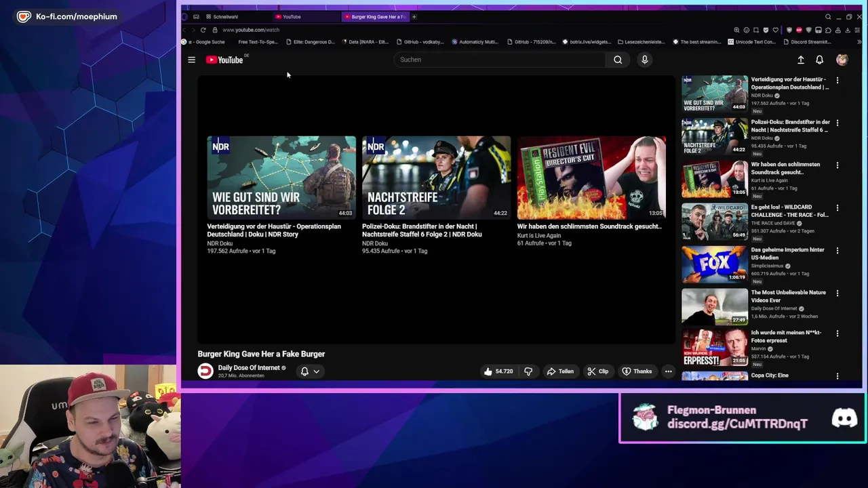The height and width of the screenshot is (488, 868).
Task: Open end-screen thumbnail Nachtstreife Folge 2
Action: [x=436, y=178]
